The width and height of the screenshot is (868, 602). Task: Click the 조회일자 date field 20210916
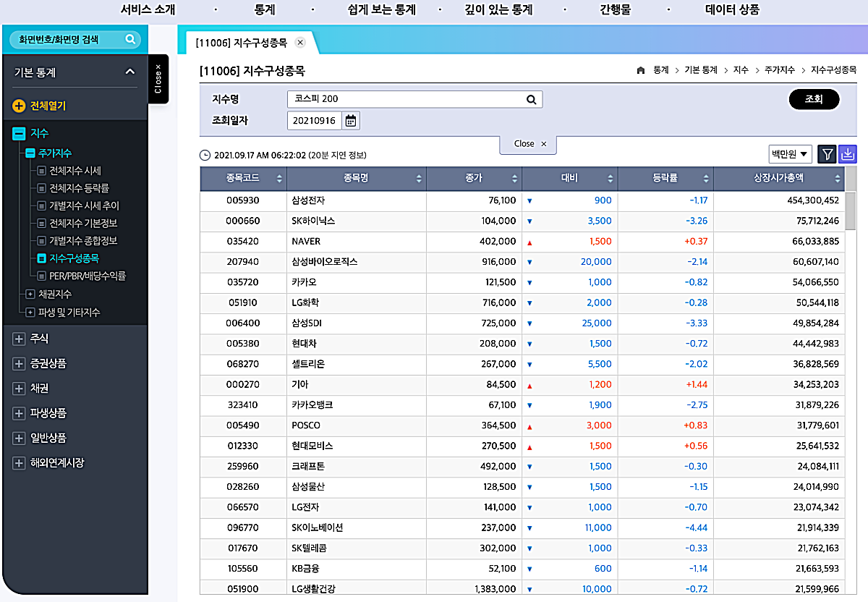coord(315,121)
